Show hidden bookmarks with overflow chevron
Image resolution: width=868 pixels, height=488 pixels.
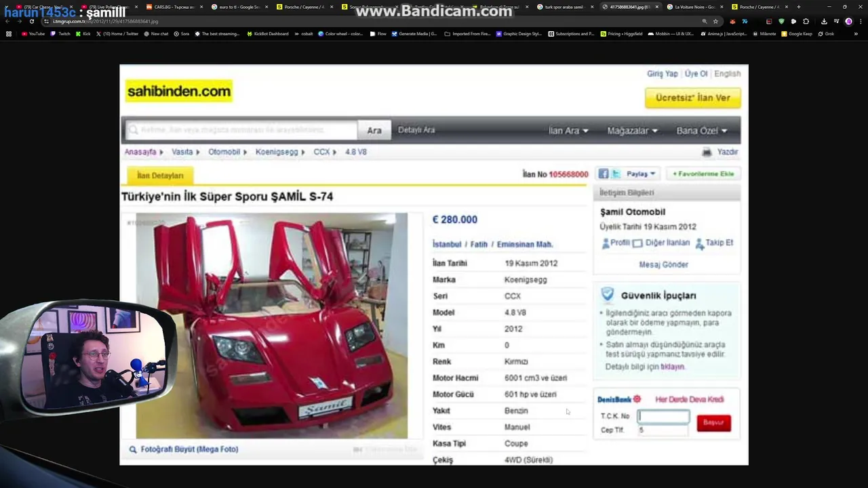pyautogui.click(x=856, y=34)
